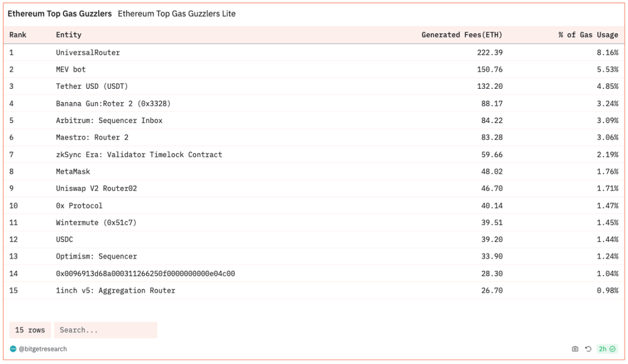Click the 15 rows counter
This screenshot has height=364, width=628.
pyautogui.click(x=30, y=330)
